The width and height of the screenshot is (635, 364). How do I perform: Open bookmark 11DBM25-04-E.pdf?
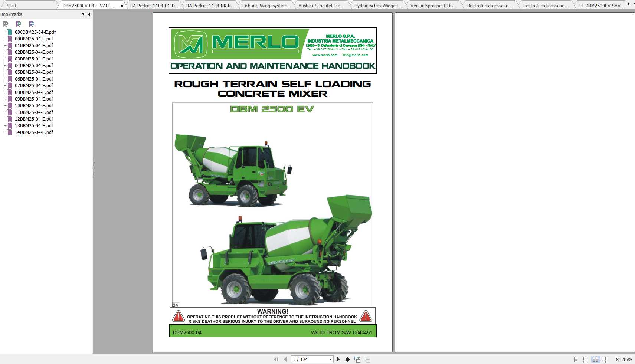pos(34,112)
